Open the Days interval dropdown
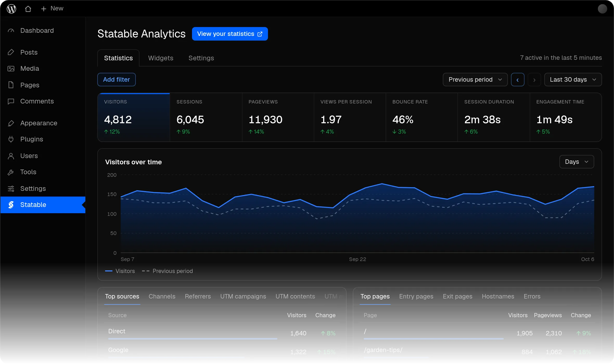The width and height of the screenshot is (614, 364). pyautogui.click(x=577, y=162)
